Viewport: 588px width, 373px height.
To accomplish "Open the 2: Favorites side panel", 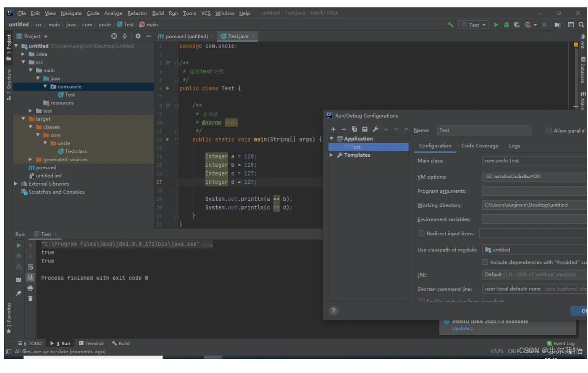I will click(x=9, y=318).
